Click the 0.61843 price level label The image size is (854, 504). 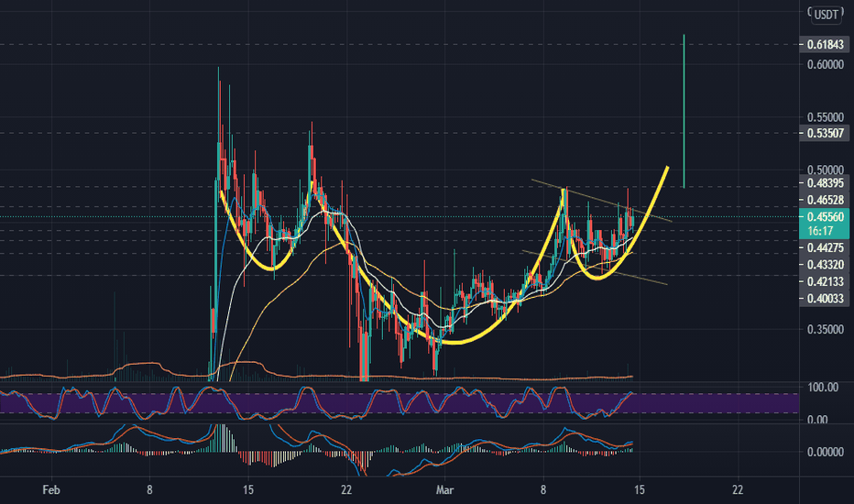pyautogui.click(x=824, y=45)
